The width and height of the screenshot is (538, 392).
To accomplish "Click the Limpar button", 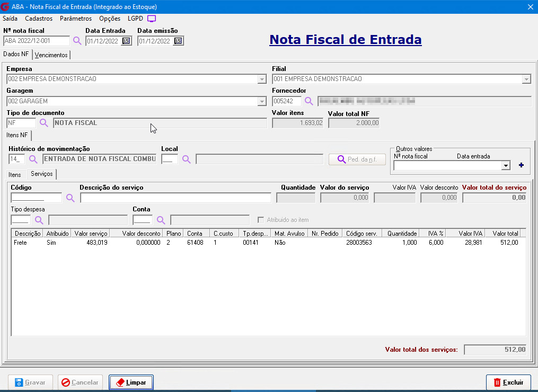I will pos(131,382).
